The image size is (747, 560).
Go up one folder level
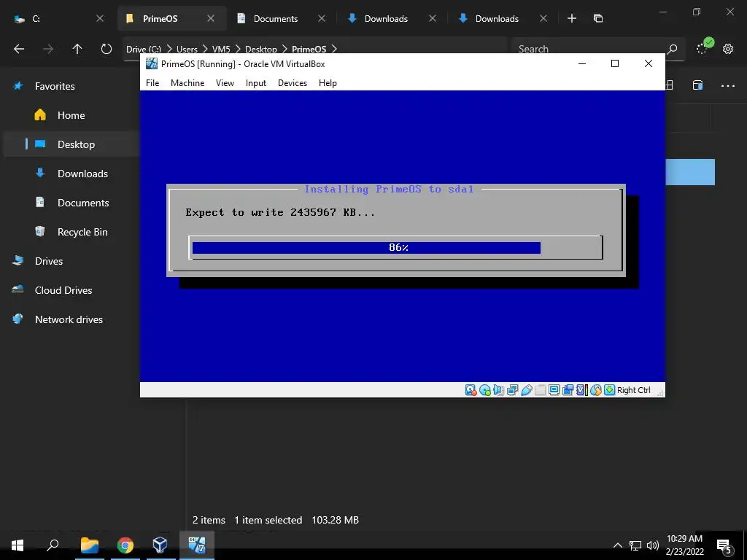pyautogui.click(x=77, y=49)
